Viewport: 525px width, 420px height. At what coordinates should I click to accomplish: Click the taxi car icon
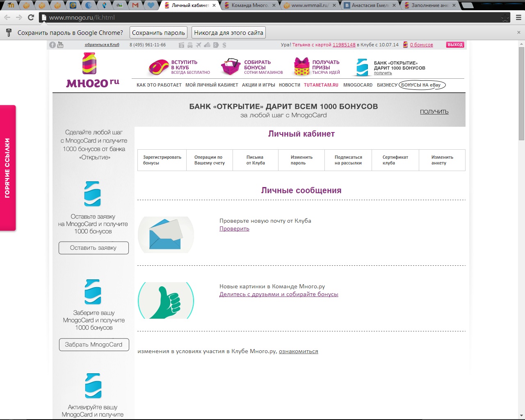(190, 45)
